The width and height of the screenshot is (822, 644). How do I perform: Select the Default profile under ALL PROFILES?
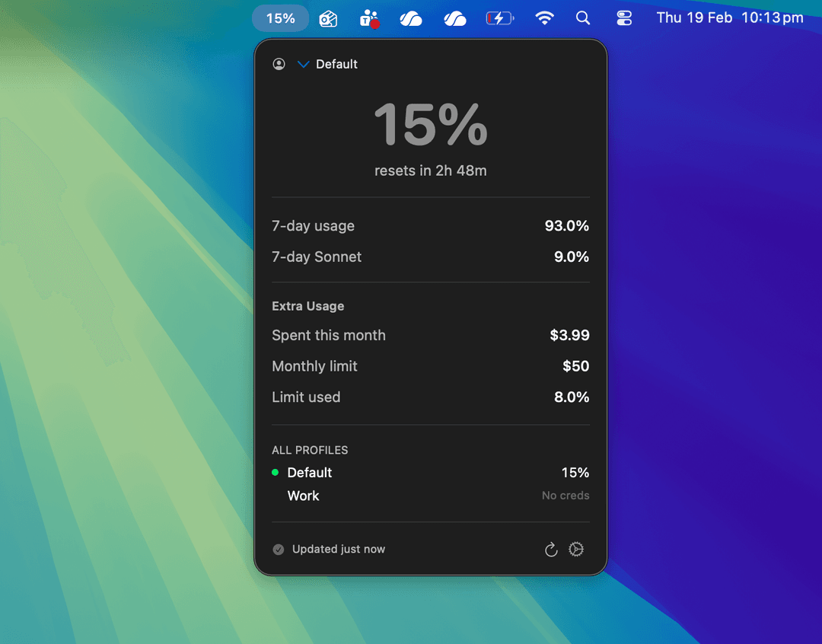pos(309,472)
